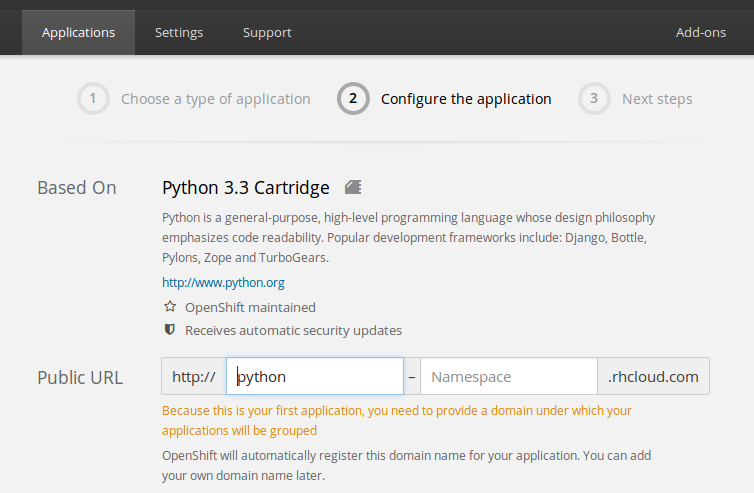Open the http://www.python.org link

pos(223,282)
